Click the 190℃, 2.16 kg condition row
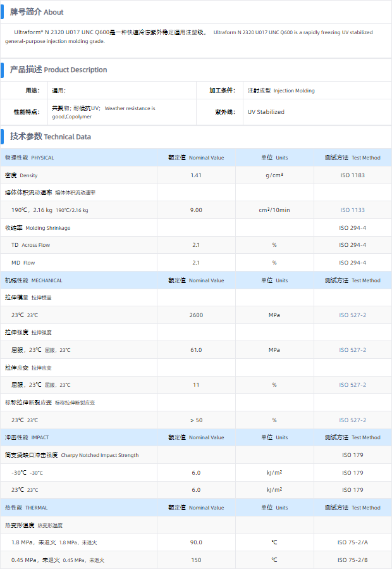The width and height of the screenshot is (392, 569). [50, 210]
